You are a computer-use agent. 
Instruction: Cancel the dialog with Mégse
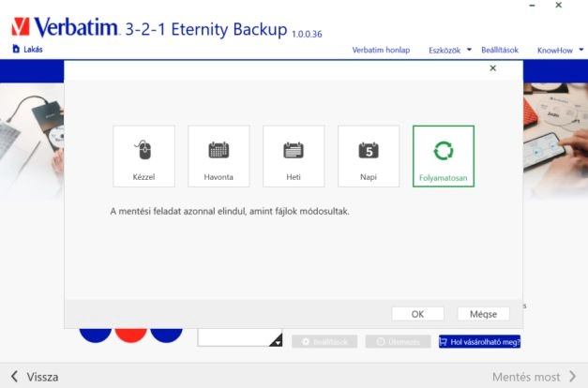483,314
